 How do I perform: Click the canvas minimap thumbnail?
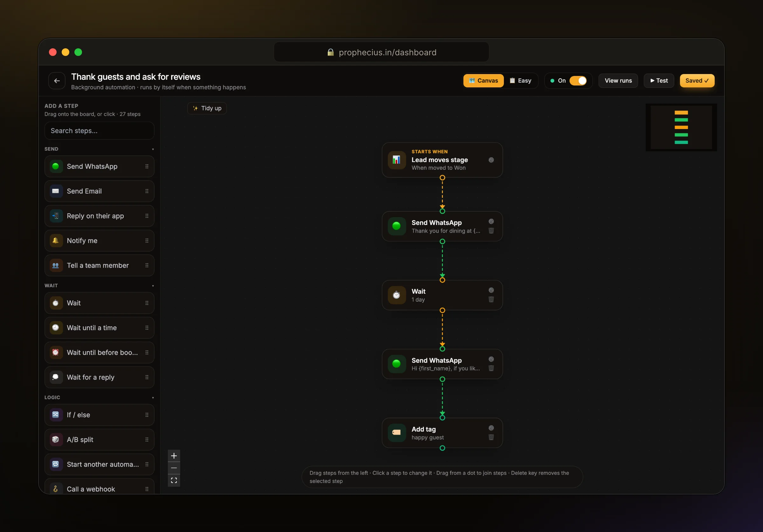[681, 127]
